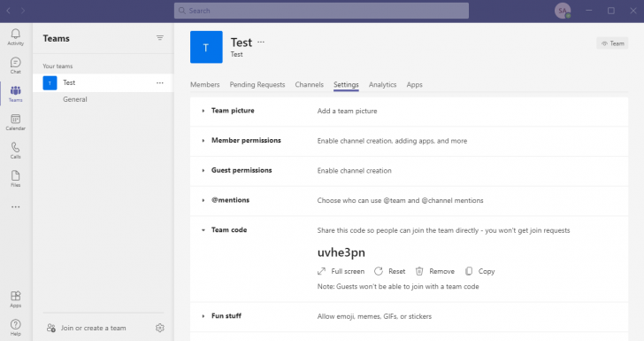Switch to the Channels tab
Viewport: 644px width, 341px height.
pos(310,84)
